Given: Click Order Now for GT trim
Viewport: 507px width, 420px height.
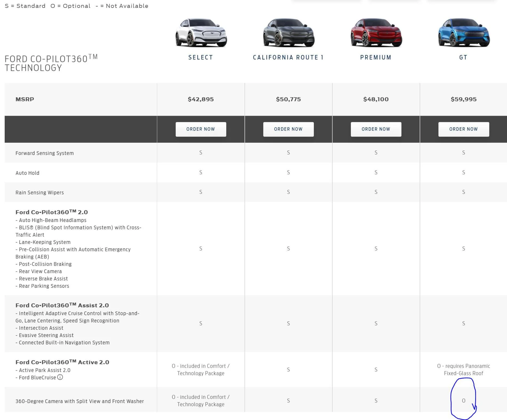Looking at the screenshot, I should pyautogui.click(x=464, y=129).
